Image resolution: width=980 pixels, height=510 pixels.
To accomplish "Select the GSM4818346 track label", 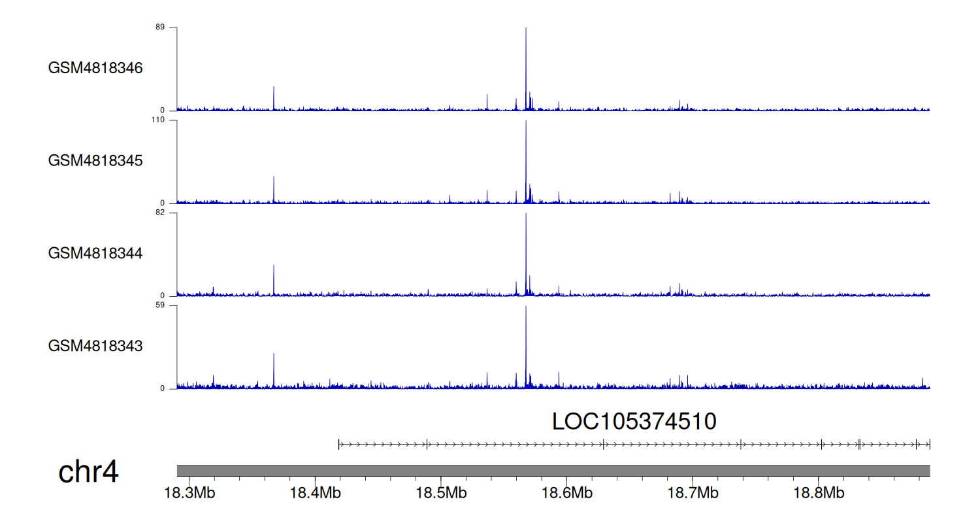I will tap(95, 68).
